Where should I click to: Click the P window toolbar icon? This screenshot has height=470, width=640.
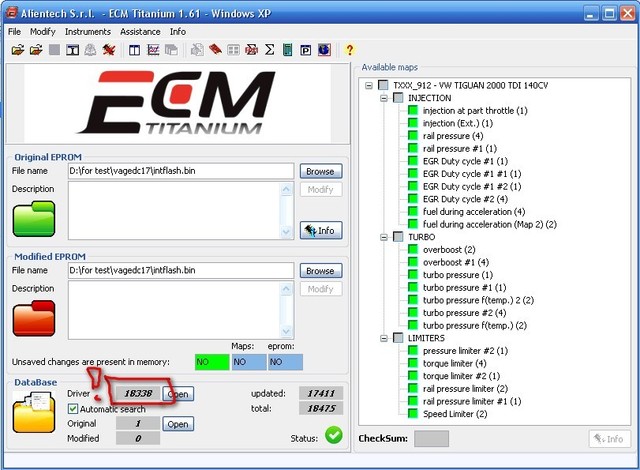click(x=305, y=50)
